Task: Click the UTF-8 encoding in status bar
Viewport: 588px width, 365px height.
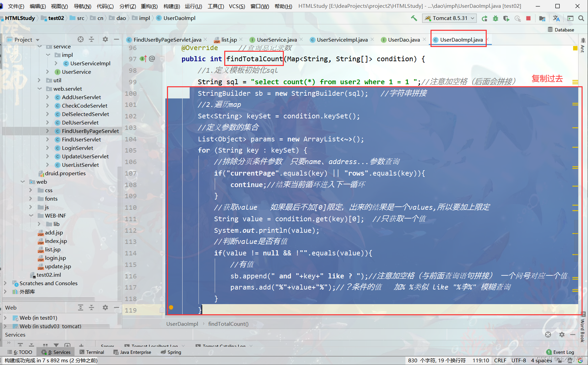Action: (x=518, y=360)
